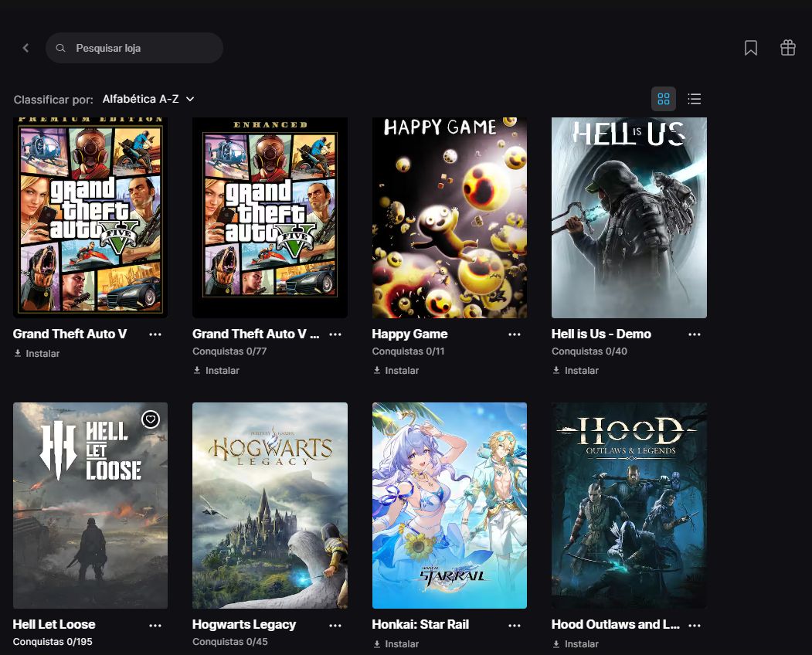Screen dimensions: 812x655
Task: Open the Hell is Us cover art
Action: tap(629, 218)
